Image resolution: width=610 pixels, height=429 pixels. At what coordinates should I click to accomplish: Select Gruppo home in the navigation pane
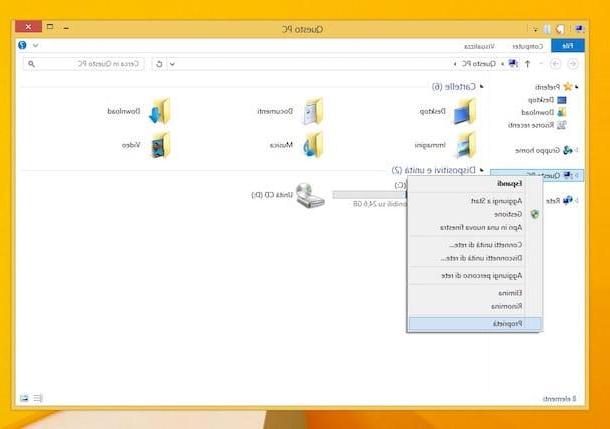pyautogui.click(x=544, y=150)
